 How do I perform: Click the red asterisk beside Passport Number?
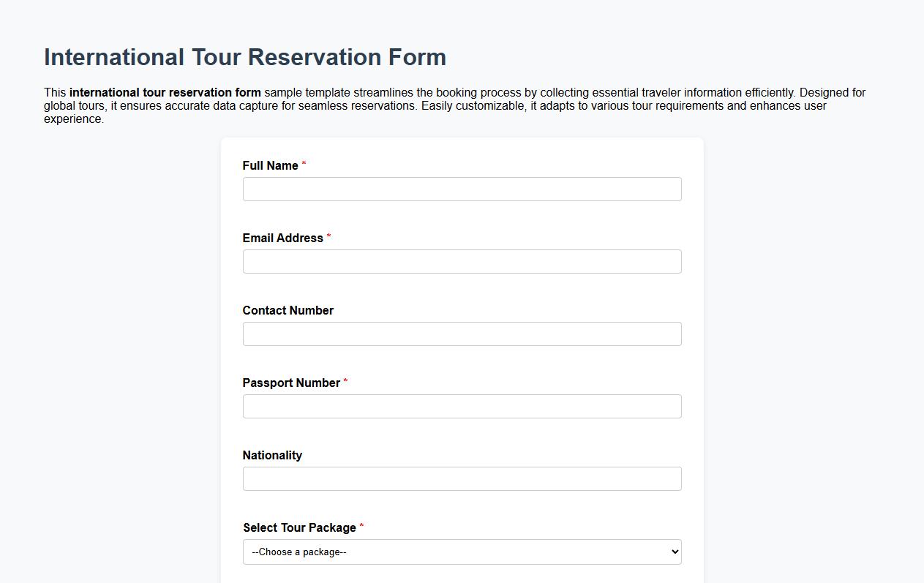pyautogui.click(x=345, y=381)
